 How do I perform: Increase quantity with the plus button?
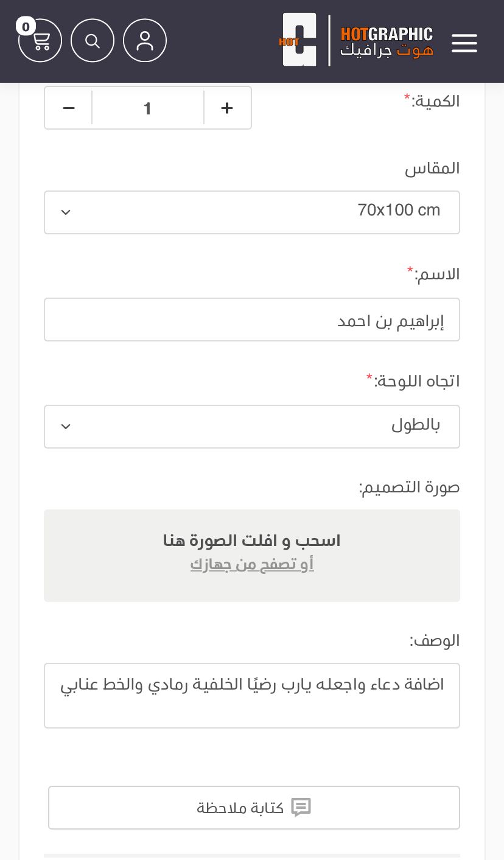point(227,108)
